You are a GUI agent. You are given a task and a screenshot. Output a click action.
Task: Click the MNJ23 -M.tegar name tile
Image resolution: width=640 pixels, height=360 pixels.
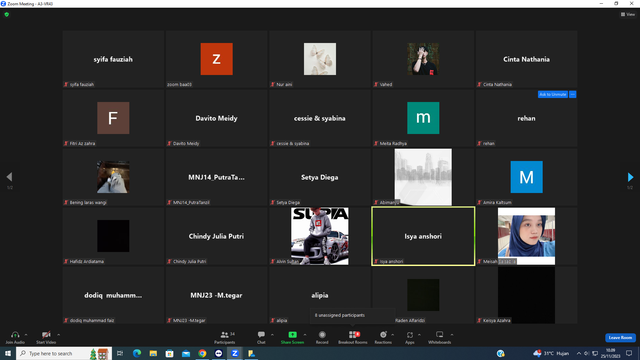point(216,295)
